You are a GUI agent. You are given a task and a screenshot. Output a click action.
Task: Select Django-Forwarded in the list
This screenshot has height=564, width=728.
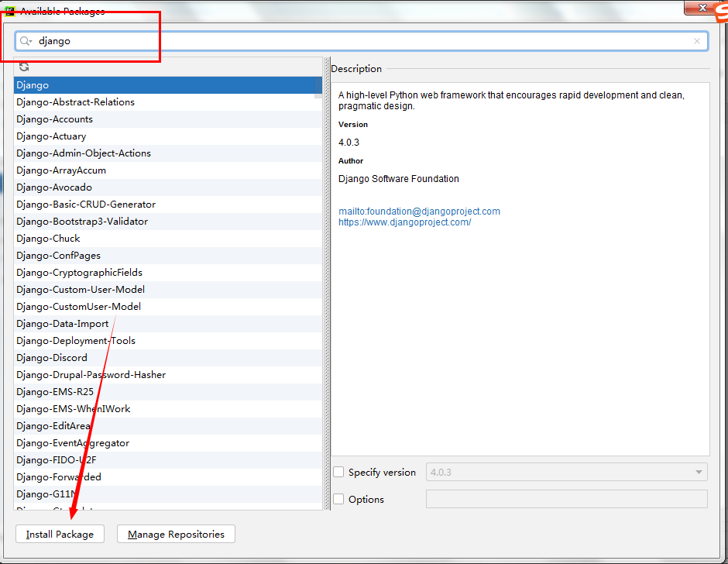pyautogui.click(x=167, y=477)
